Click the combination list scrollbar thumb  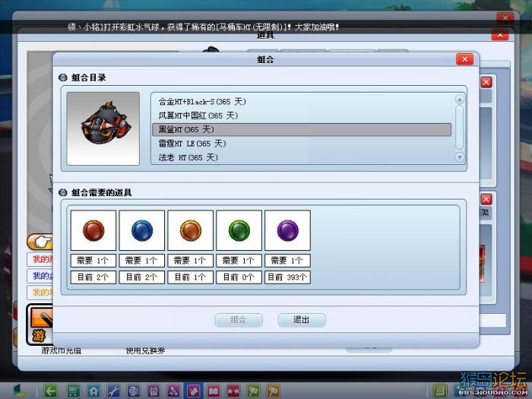[x=459, y=127]
